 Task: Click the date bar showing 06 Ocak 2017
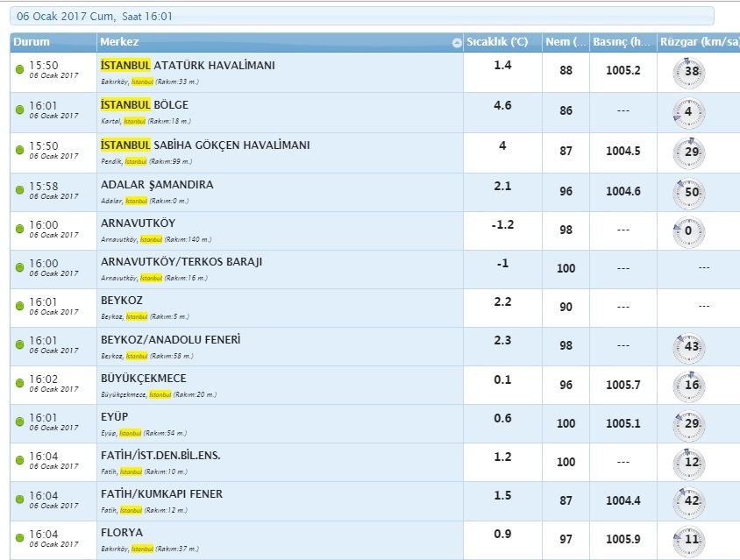tap(362, 17)
